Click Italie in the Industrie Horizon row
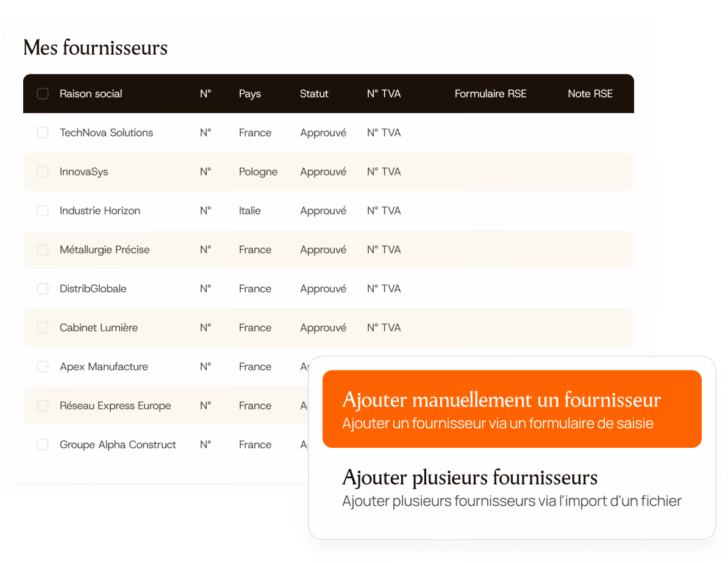This screenshot has width=728, height=563. pyautogui.click(x=250, y=211)
